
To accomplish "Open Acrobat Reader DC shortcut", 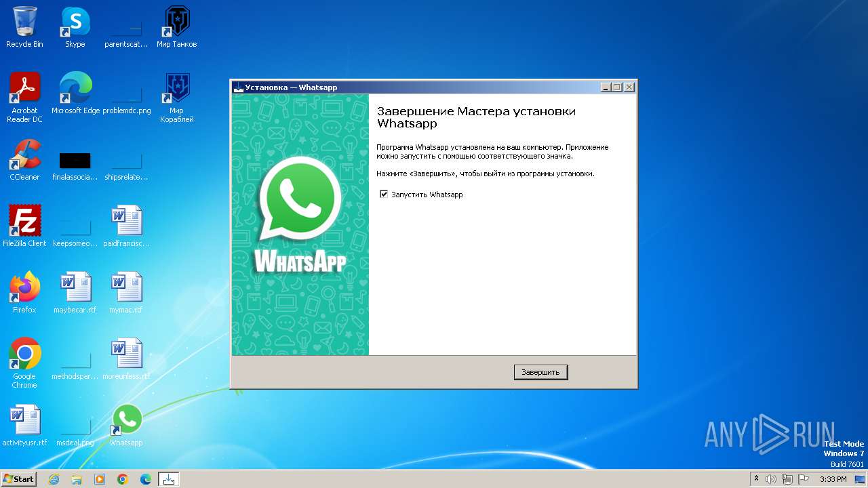I will 24,98.
